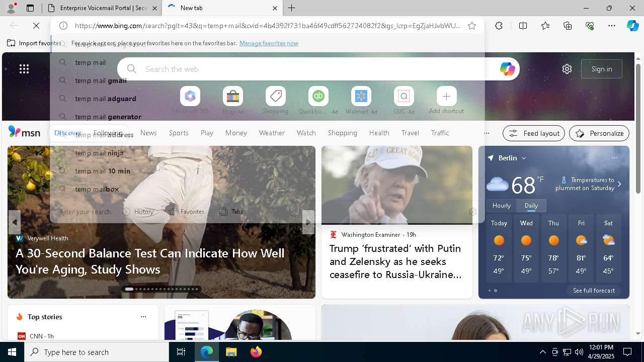
Task: Open the Favorites star-list icon
Action: pos(545,26)
